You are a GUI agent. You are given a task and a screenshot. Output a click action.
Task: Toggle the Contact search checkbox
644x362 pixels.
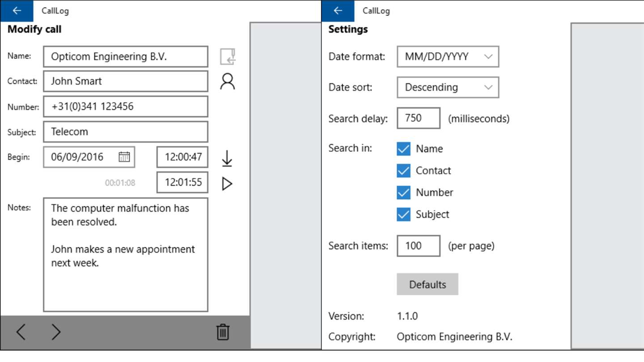pos(403,171)
